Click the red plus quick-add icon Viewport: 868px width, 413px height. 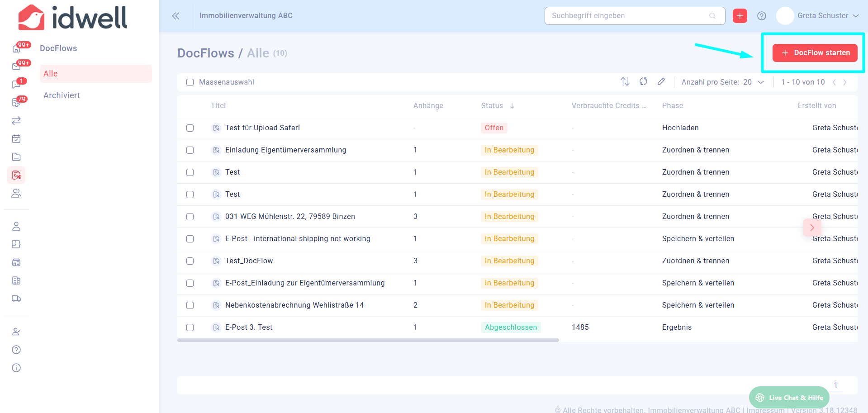pyautogui.click(x=740, y=16)
